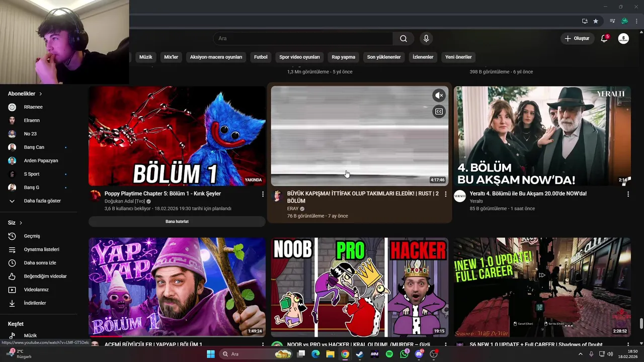Click the YouTube search input field
This screenshot has height=362, width=644.
click(303, 39)
